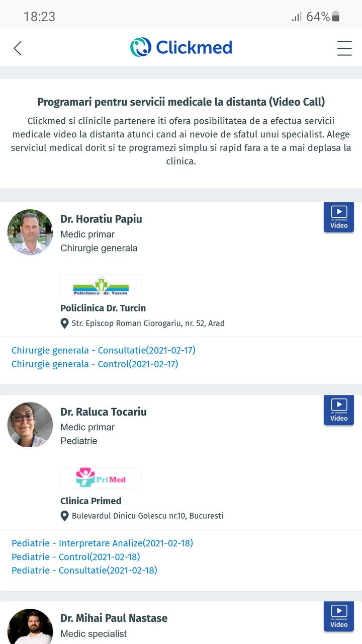The width and height of the screenshot is (362, 644).
Task: Tap location pin for Policlinica Dr. Turcin
Action: click(x=65, y=324)
